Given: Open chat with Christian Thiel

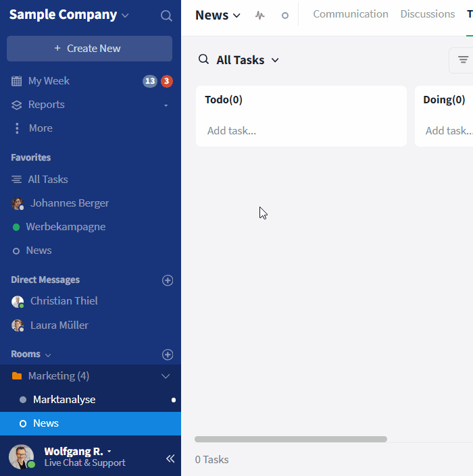Looking at the screenshot, I should [64, 301].
